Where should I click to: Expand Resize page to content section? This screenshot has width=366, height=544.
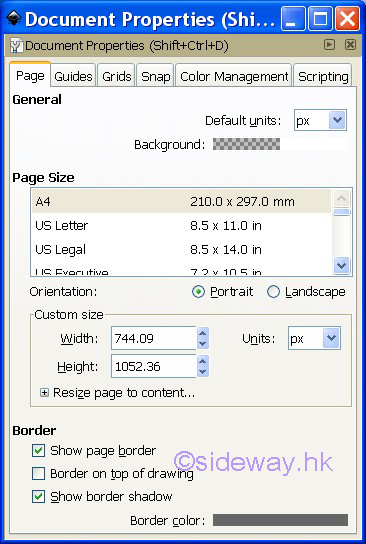[44, 393]
